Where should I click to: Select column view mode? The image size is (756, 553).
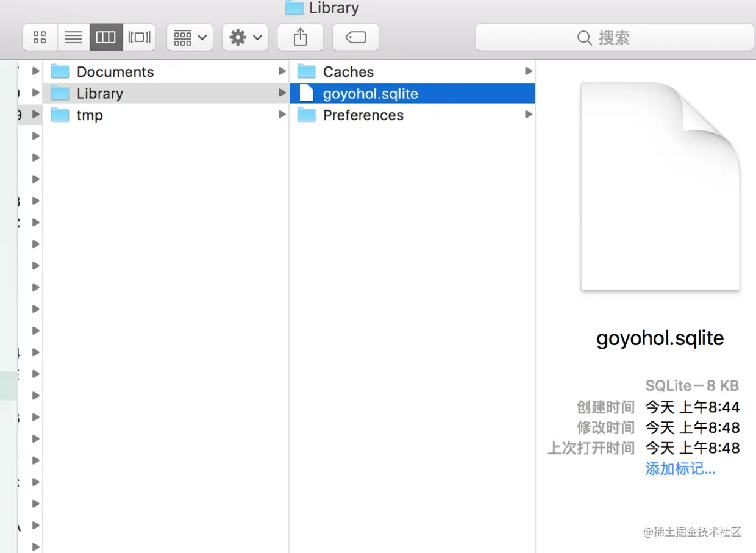point(106,38)
